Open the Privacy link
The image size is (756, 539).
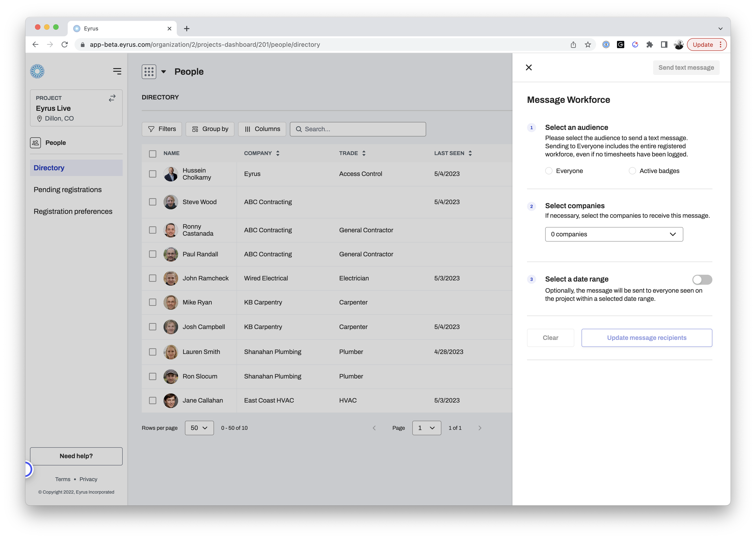[x=88, y=479]
